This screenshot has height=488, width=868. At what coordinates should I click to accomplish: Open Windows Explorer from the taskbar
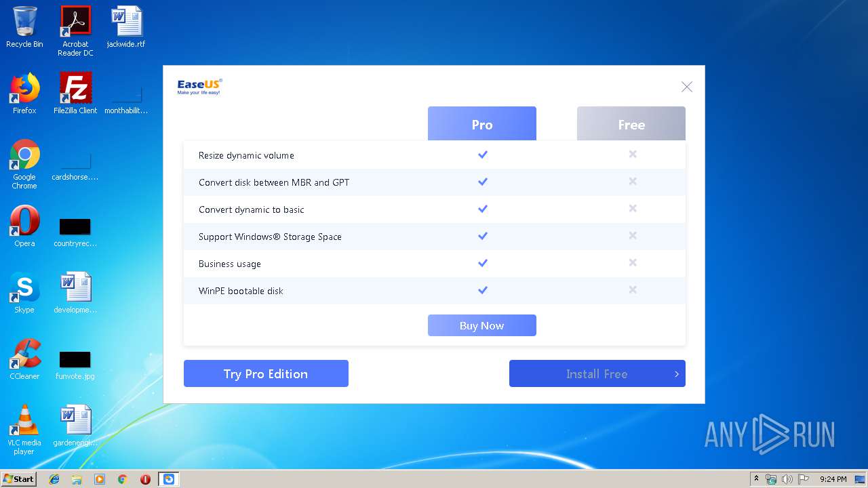pos(77,479)
